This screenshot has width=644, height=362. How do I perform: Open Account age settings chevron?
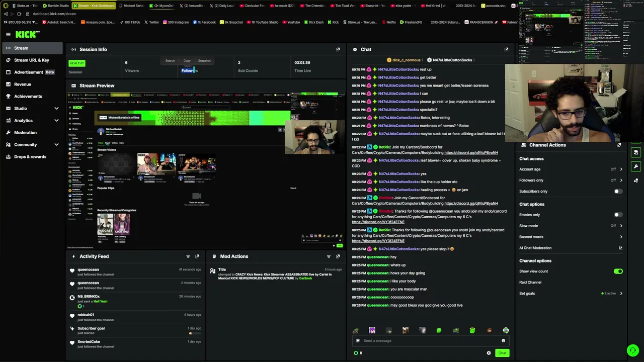click(621, 169)
